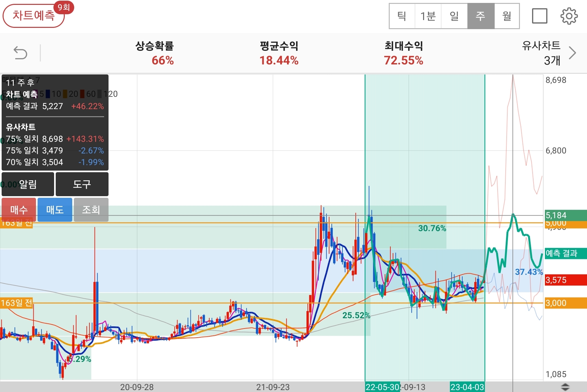587x392 pixels.
Task: Select the 틱 timeframe tab
Action: coord(402,16)
